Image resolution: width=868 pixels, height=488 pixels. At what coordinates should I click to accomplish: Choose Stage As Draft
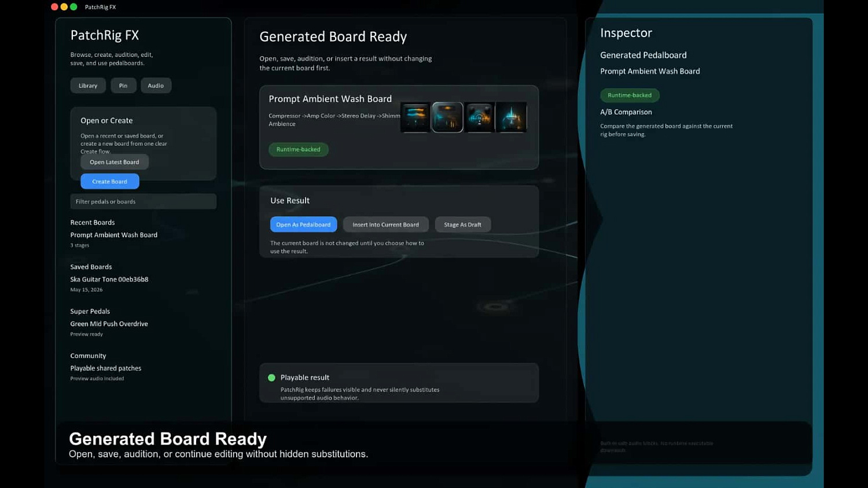pos(463,224)
